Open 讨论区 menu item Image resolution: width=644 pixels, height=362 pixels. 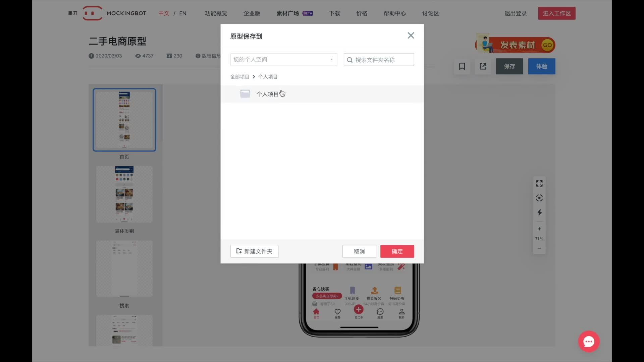pos(430,13)
